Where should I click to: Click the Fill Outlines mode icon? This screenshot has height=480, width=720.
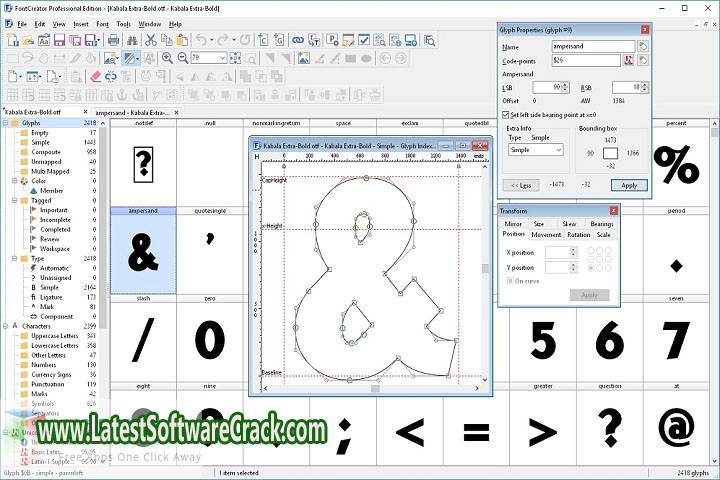tap(131, 58)
